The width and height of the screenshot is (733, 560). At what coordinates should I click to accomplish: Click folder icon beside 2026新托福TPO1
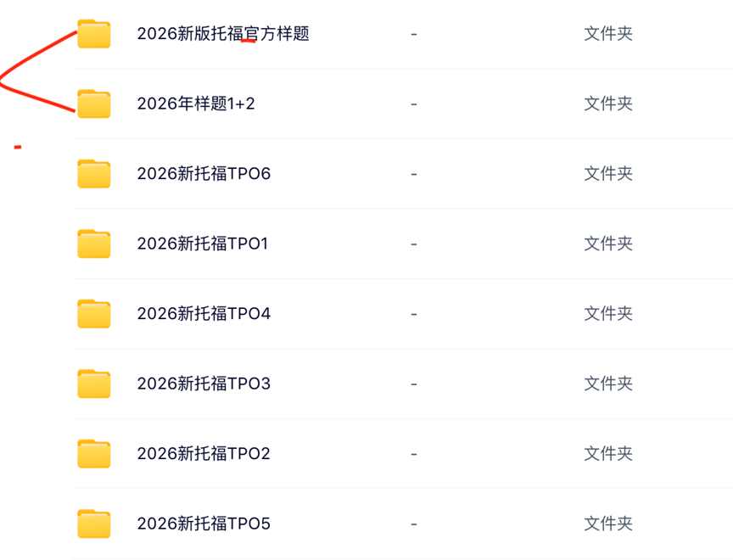tap(94, 244)
